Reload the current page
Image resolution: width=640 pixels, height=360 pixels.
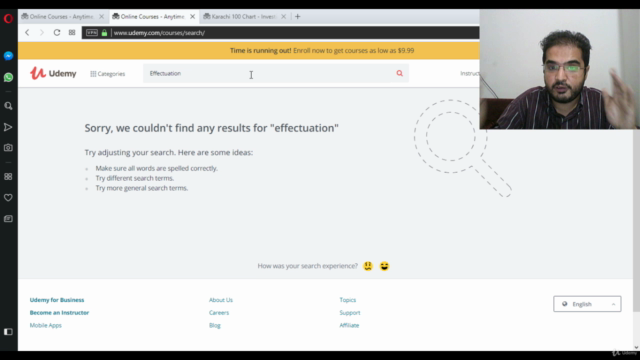pos(57,33)
